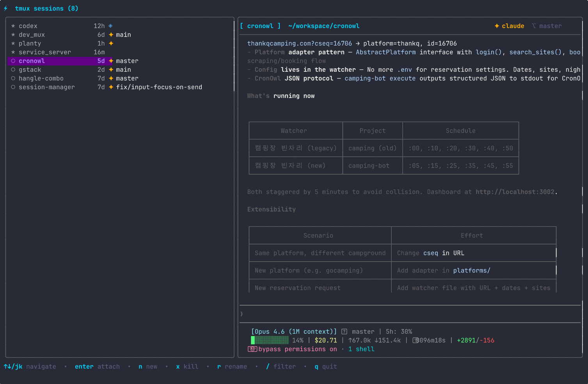Click the sparkle icon on gstack row
Image resolution: width=588 pixels, height=384 pixels.
click(111, 70)
